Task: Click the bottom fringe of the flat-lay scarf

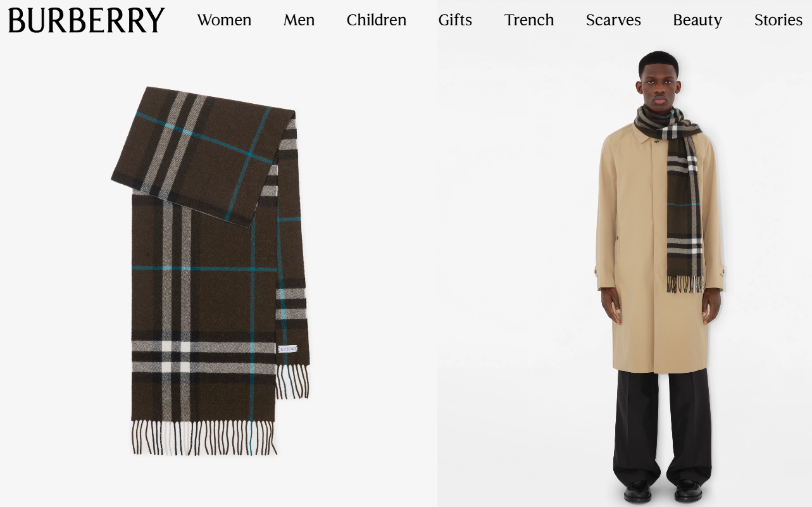Action: click(x=204, y=437)
